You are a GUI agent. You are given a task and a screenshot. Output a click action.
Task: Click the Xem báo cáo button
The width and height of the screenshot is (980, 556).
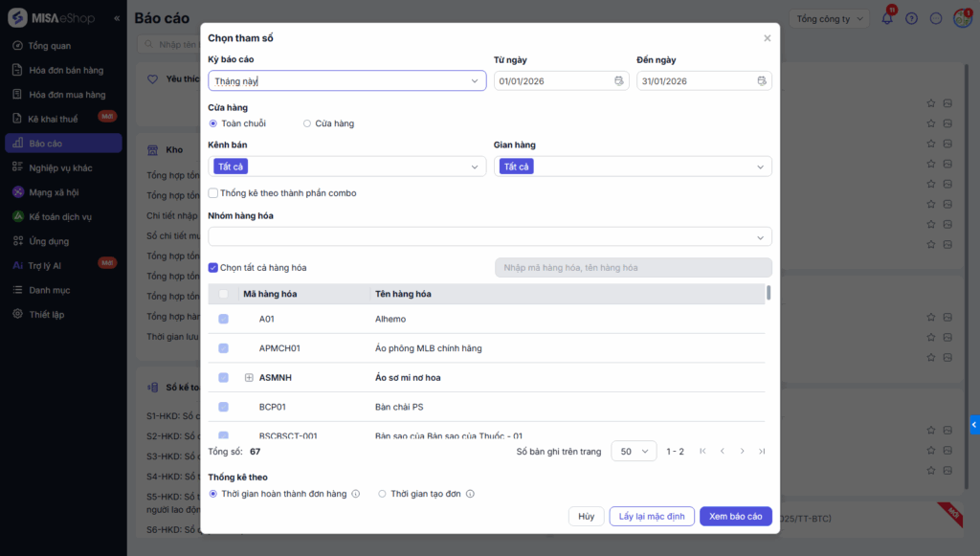(735, 516)
